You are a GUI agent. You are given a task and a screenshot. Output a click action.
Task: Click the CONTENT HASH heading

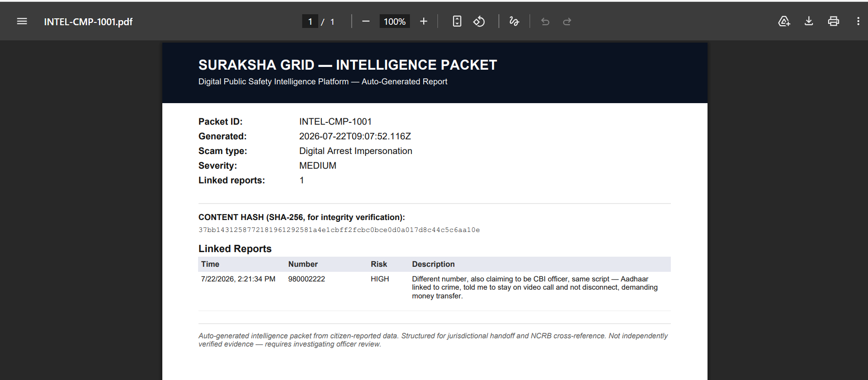tap(302, 217)
